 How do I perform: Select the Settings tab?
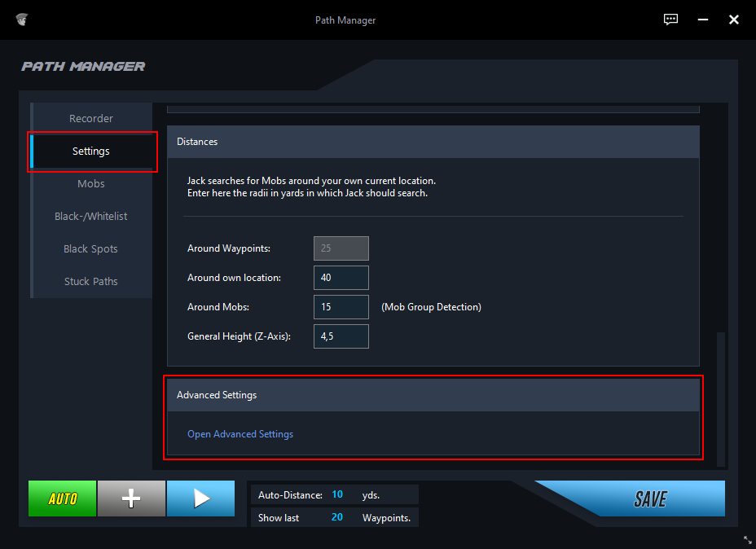click(x=91, y=152)
